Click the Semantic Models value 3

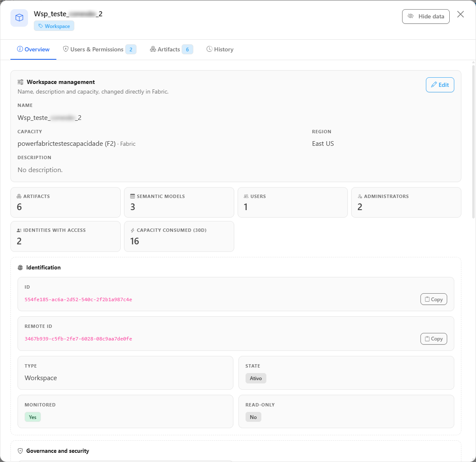pyautogui.click(x=133, y=207)
